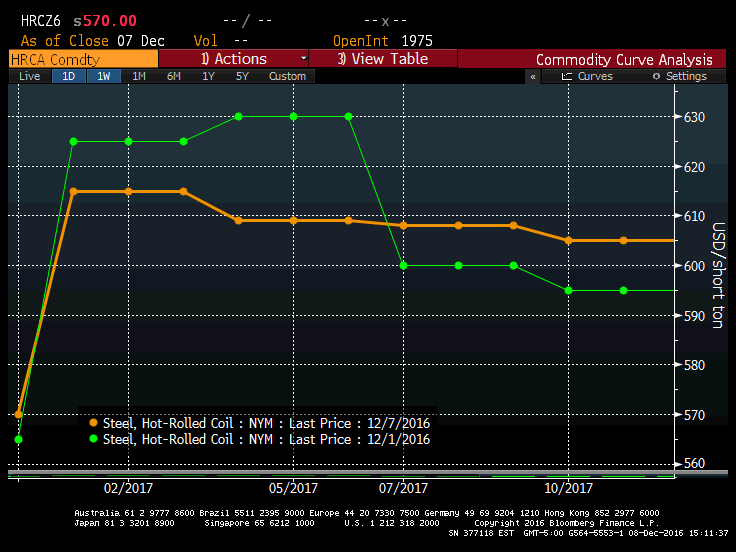Toggle the 1W range button
This screenshot has width=736, height=552.
pyautogui.click(x=103, y=76)
